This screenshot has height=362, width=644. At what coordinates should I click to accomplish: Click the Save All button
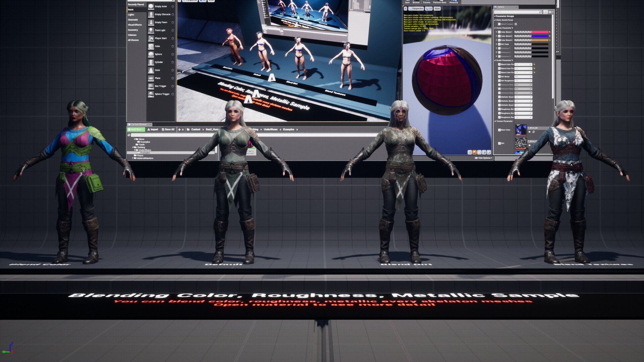(168, 129)
